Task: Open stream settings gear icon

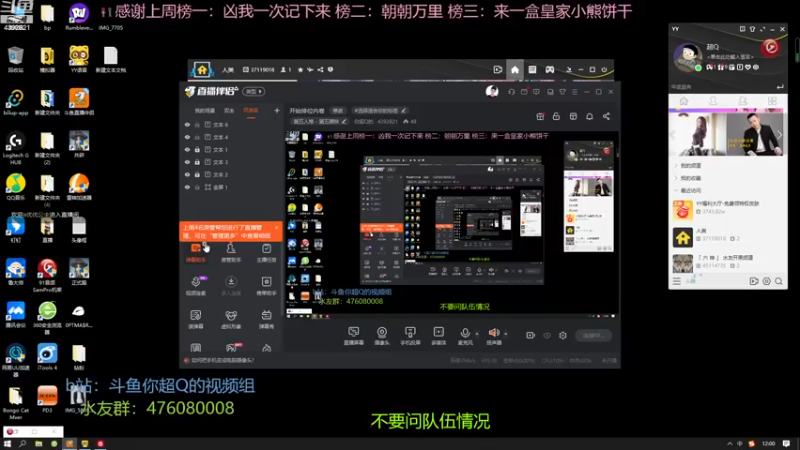Action: click(x=563, y=335)
